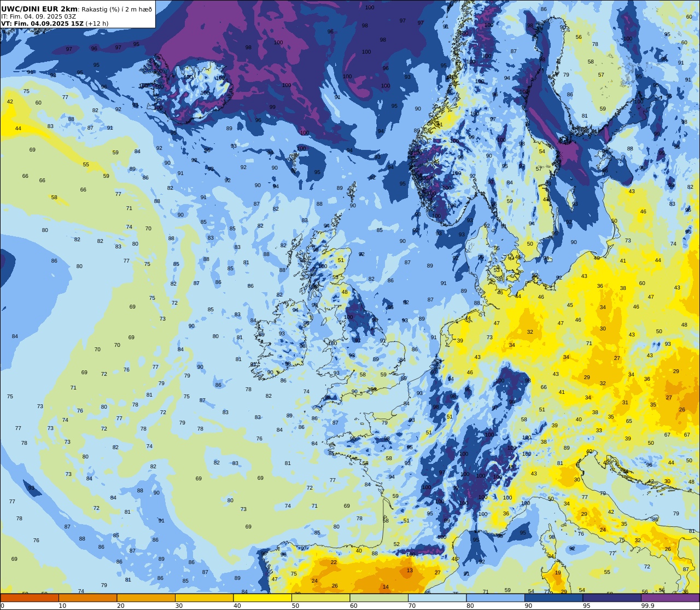Click the legend scale label '60'
This screenshot has height=610, width=700.
pos(353,606)
